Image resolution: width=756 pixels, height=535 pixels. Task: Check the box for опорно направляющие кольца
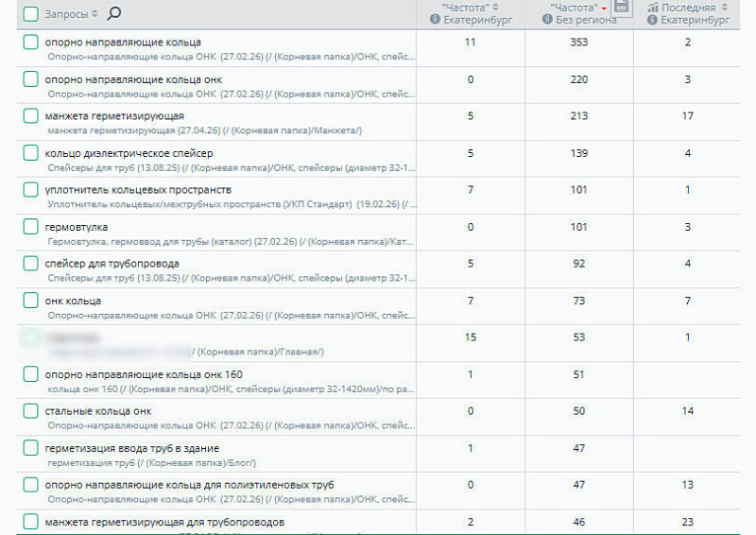[x=31, y=42]
